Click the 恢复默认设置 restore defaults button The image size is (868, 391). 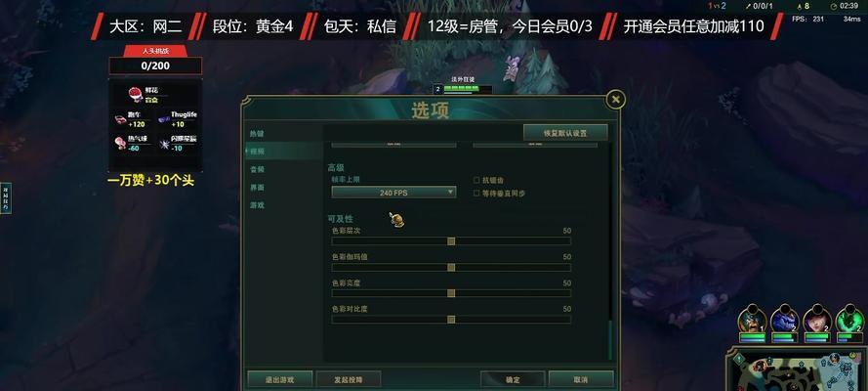pyautogui.click(x=565, y=133)
